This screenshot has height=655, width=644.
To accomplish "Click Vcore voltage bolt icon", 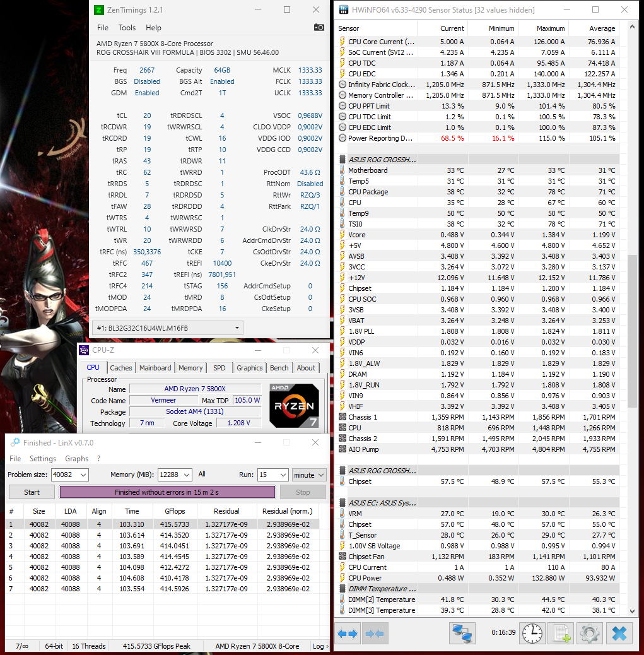I will tap(342, 234).
